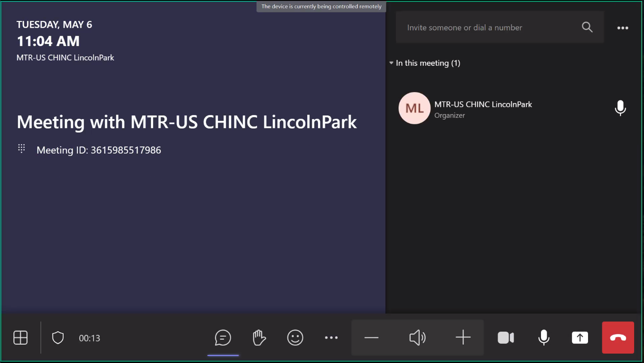Mute the microphone in toolbar

[544, 337]
